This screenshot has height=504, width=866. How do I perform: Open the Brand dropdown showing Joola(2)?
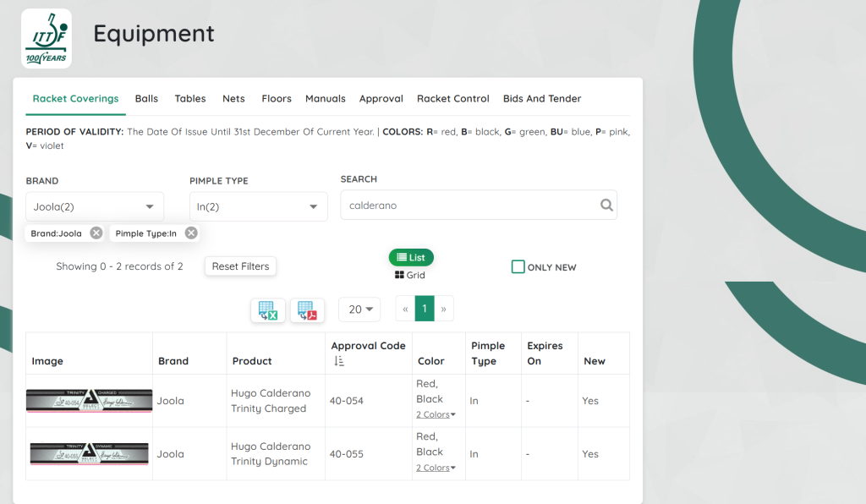95,206
